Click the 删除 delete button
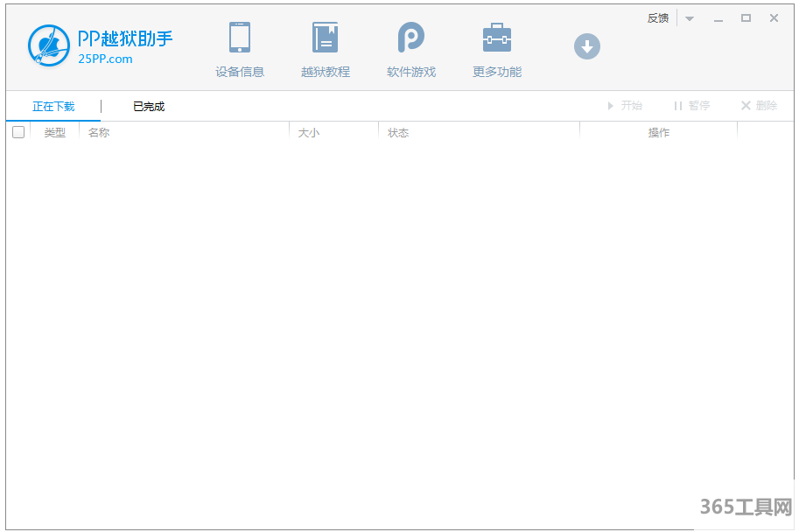Image resolution: width=799 pixels, height=532 pixels. (x=759, y=106)
